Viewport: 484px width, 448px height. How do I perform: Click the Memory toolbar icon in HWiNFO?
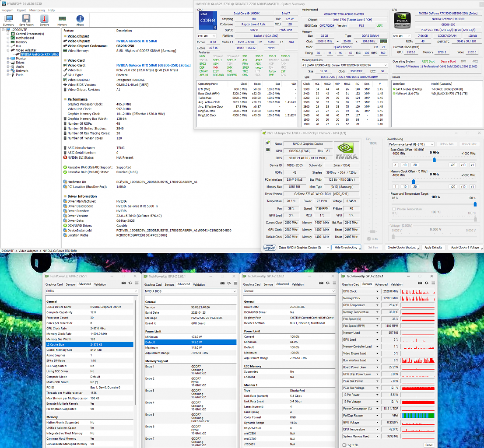pyautogui.click(x=62, y=21)
